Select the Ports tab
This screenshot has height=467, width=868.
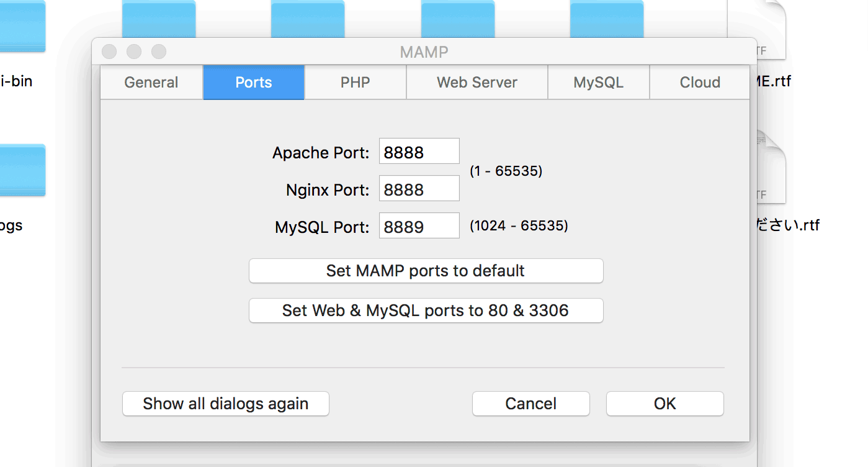(x=254, y=83)
